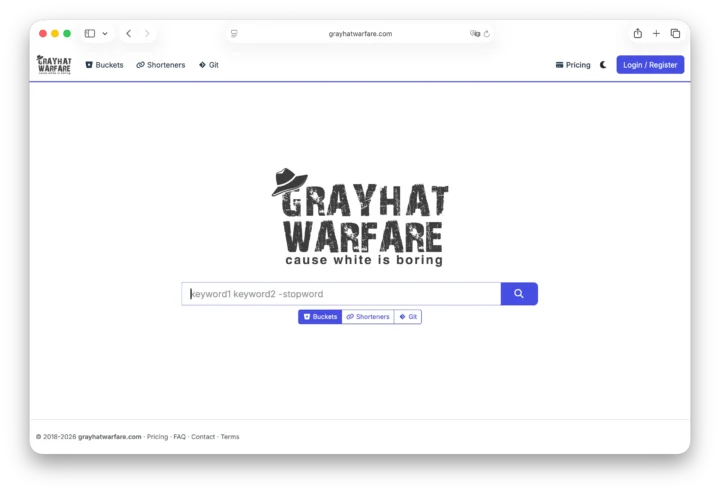Click the green full-screen window button

pyautogui.click(x=67, y=34)
